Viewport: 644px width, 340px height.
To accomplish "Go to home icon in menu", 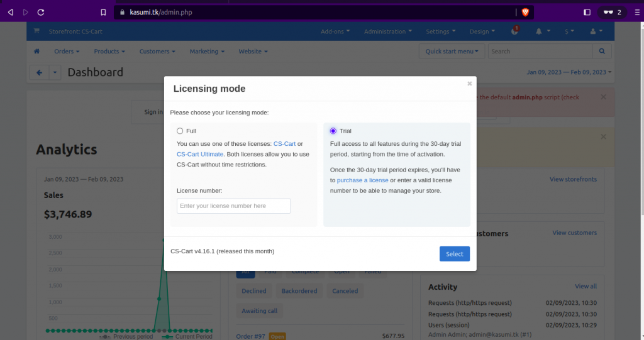I will pyautogui.click(x=36, y=52).
